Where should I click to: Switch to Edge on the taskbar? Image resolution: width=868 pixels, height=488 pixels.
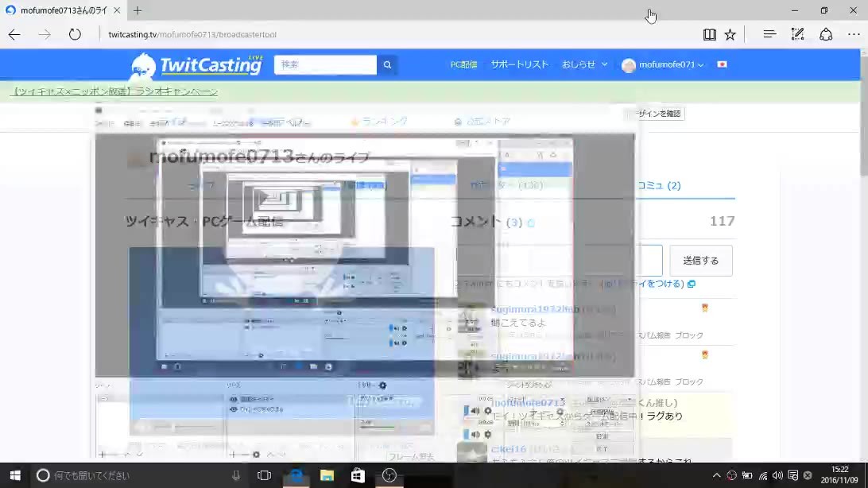tap(296, 475)
